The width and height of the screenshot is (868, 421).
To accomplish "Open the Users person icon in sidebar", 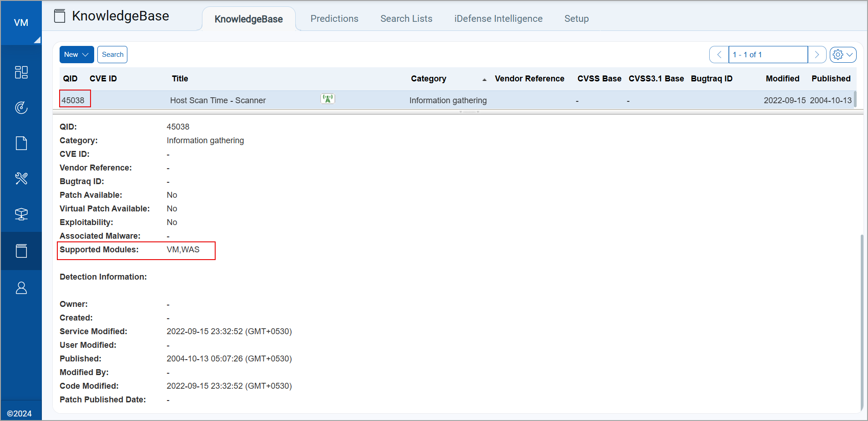I will point(21,288).
